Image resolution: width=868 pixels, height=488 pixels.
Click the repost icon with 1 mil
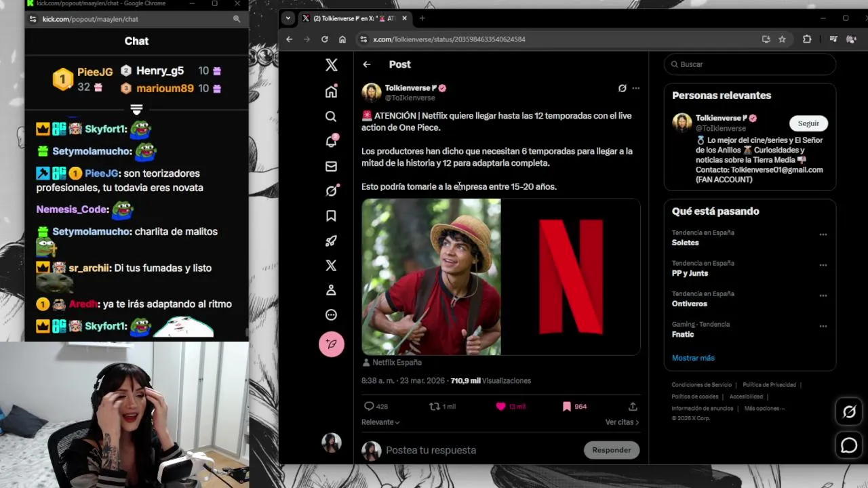click(x=435, y=406)
